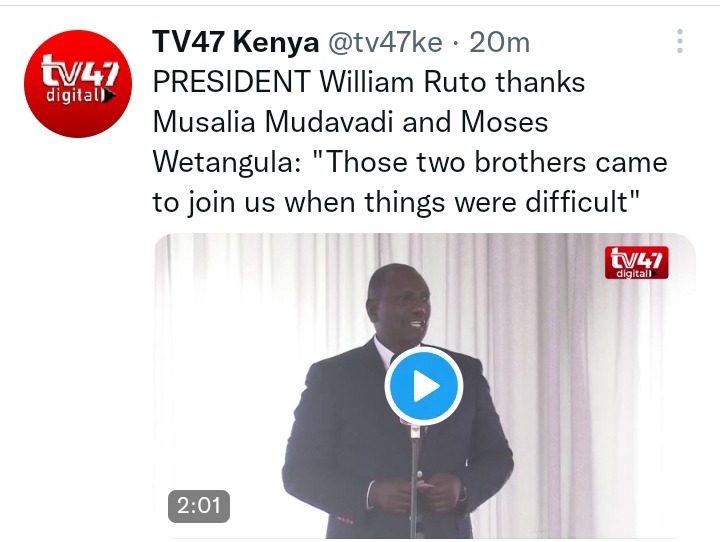This screenshot has height=542, width=720.
Task: Open the TV47 digital profile avatar
Action: (x=78, y=84)
